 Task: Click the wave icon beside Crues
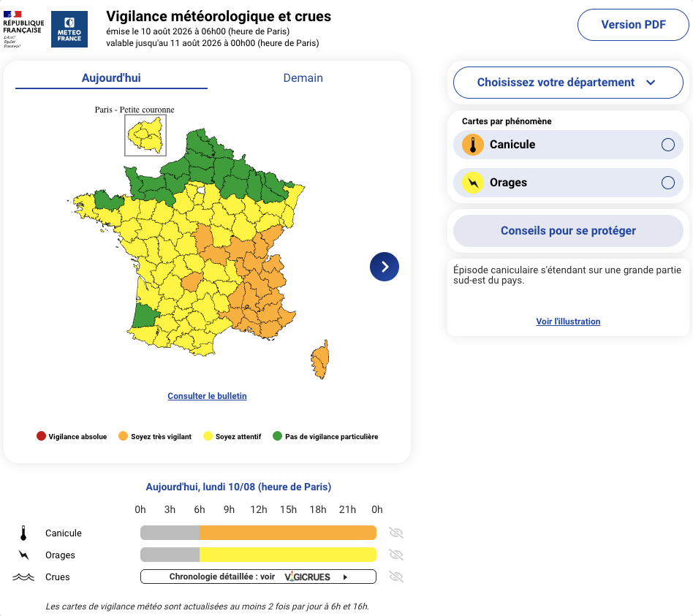pos(23,577)
